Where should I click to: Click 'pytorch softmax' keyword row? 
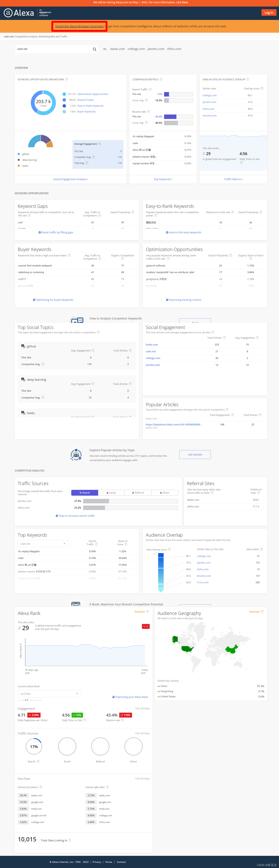tap(205, 266)
